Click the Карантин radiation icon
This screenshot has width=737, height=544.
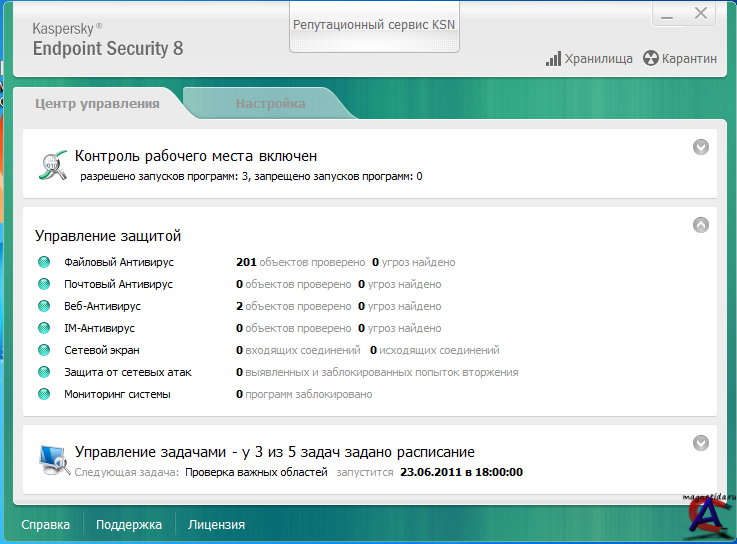pos(651,59)
